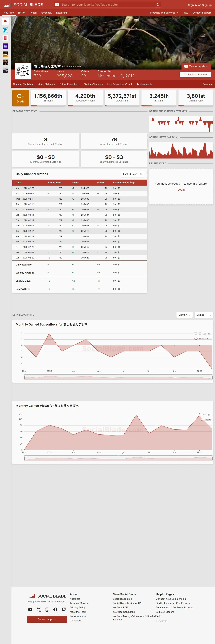Open the Gained chart type dropdown
The height and width of the screenshot is (644, 215).
click(x=204, y=315)
